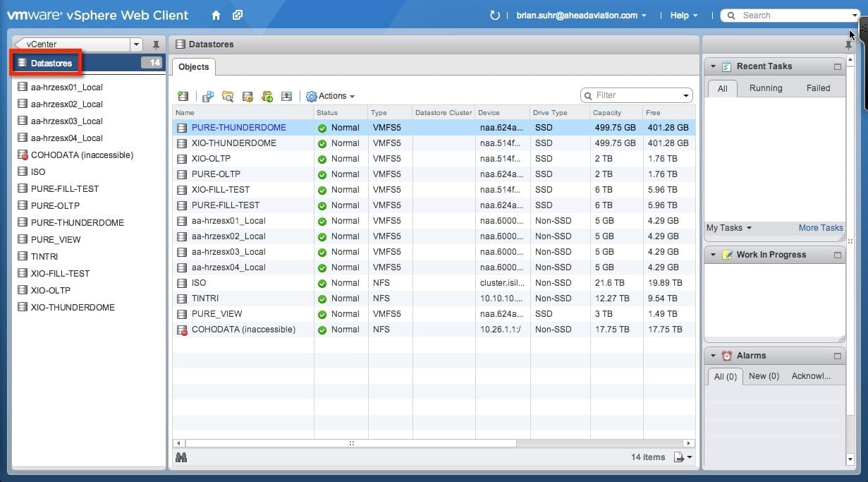This screenshot has width=868, height=482.
Task: Click the Alarms clock icon
Action: [x=727, y=356]
